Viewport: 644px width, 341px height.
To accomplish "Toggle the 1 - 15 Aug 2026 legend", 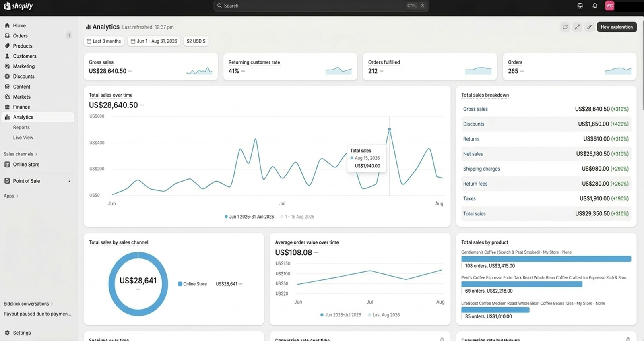I will click(x=298, y=217).
